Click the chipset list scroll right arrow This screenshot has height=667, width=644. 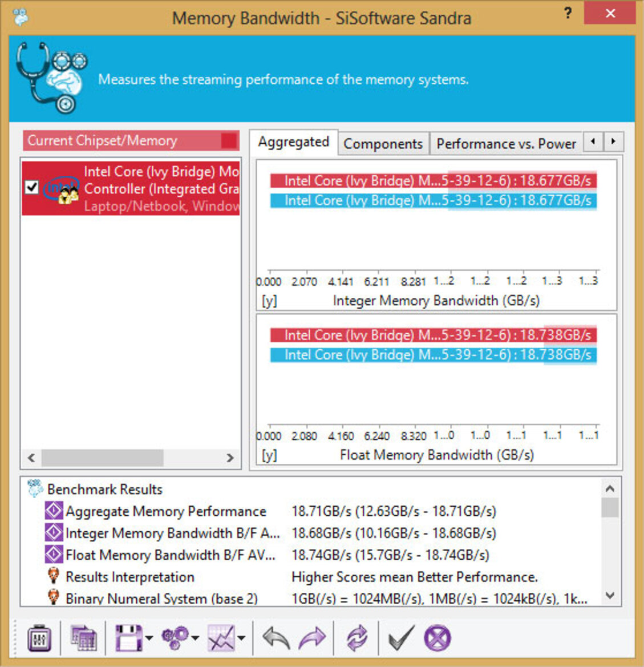(x=230, y=458)
